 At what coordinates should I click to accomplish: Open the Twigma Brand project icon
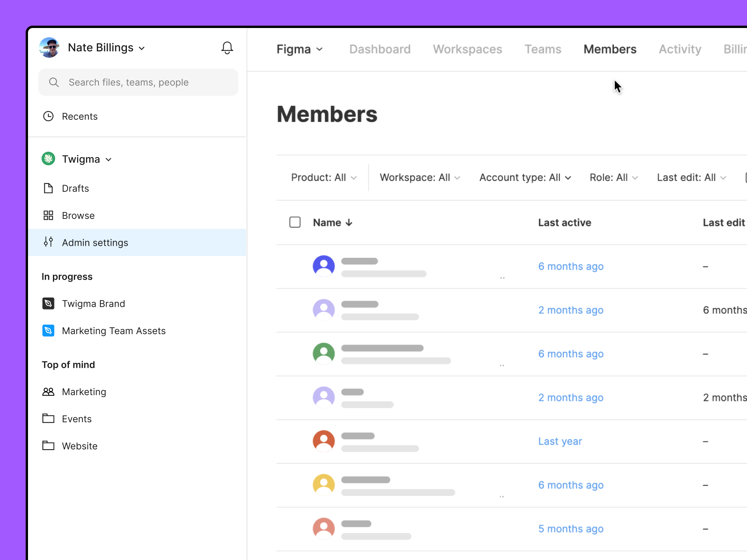[48, 303]
